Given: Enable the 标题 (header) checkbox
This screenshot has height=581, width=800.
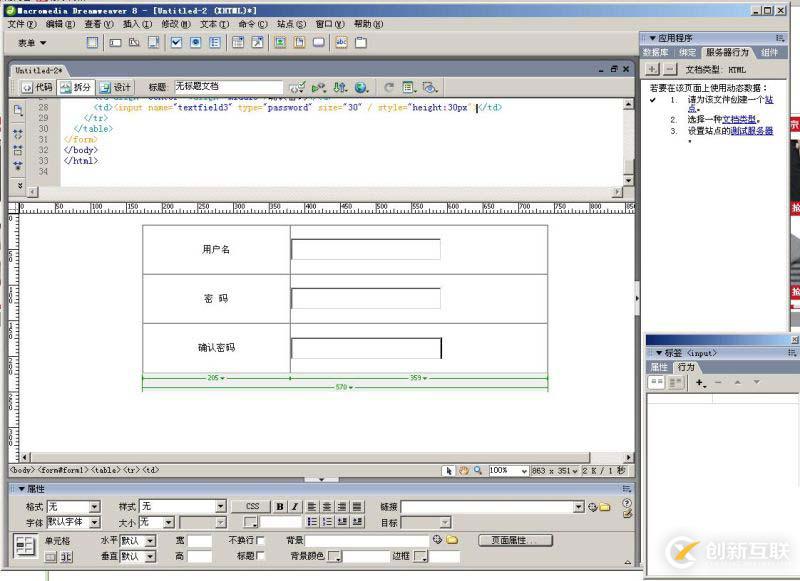Looking at the screenshot, I should click(x=260, y=557).
